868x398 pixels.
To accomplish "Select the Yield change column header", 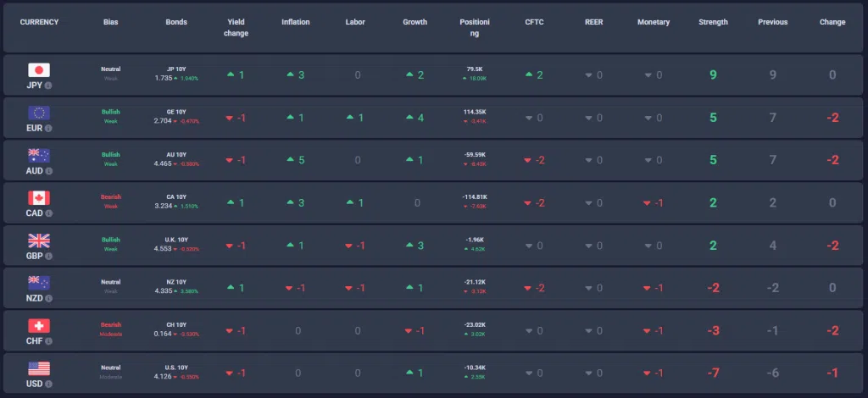I will (x=236, y=28).
